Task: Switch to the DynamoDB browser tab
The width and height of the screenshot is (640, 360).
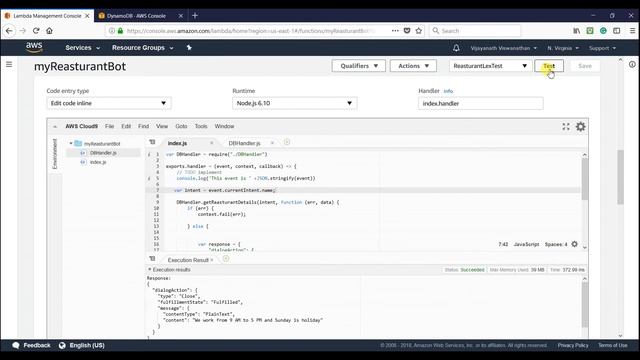Action: pyautogui.click(x=136, y=16)
